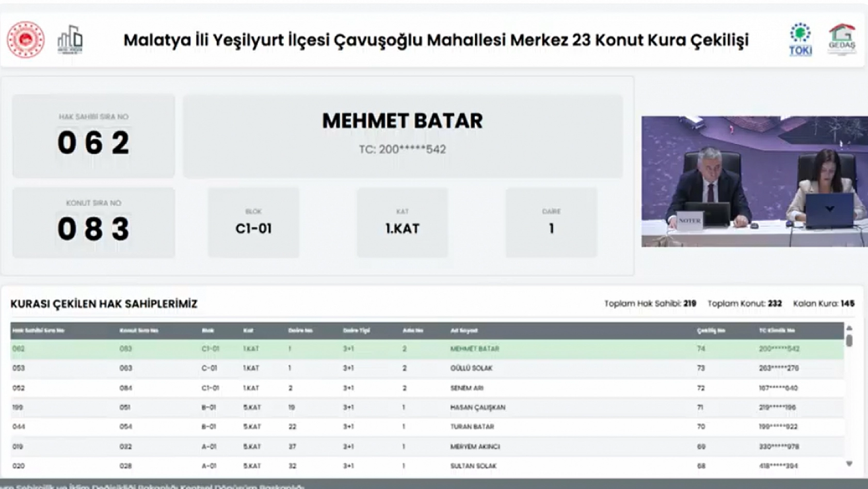Click the NOTER placard in the video
The image size is (868, 489).
coord(690,220)
